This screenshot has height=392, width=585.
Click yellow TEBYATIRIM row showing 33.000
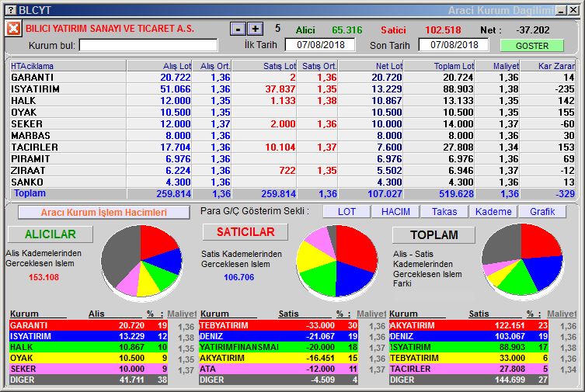[x=468, y=358]
